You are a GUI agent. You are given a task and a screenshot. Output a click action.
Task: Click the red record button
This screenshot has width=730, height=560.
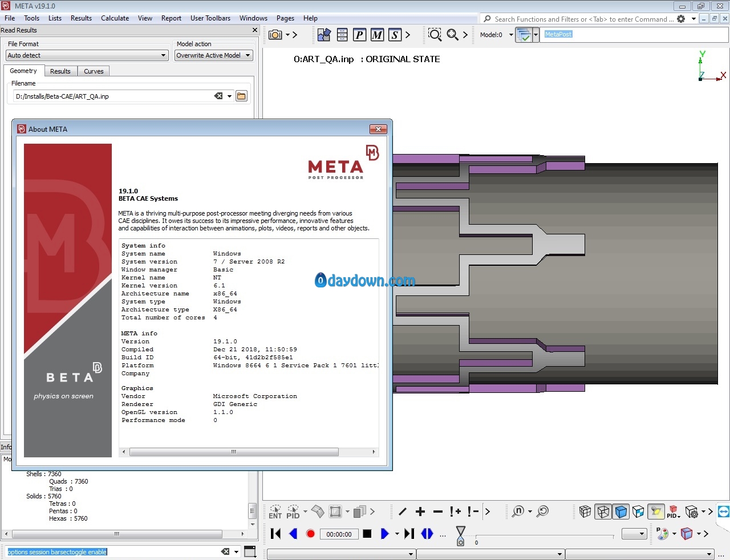(310, 534)
